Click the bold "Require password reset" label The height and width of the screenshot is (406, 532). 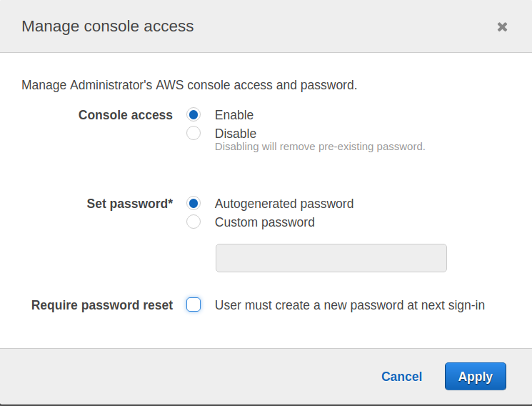click(x=102, y=305)
